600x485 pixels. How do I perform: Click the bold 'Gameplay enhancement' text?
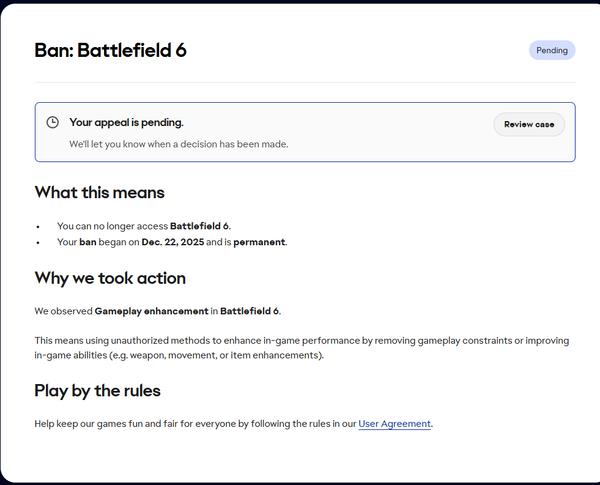[149, 311]
